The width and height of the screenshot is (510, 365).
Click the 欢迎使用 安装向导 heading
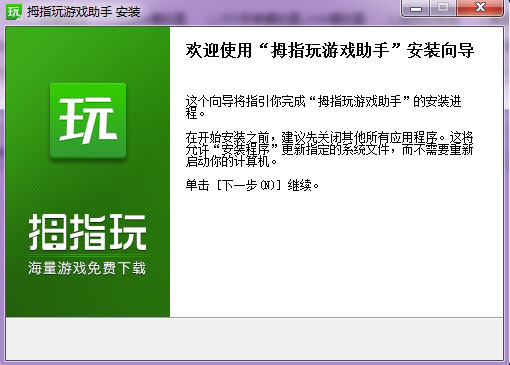[x=329, y=51]
